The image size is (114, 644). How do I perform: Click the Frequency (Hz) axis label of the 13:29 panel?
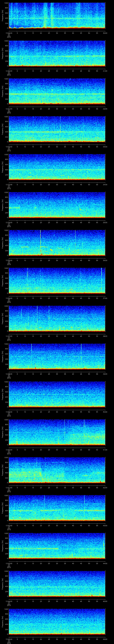coord(3,16)
